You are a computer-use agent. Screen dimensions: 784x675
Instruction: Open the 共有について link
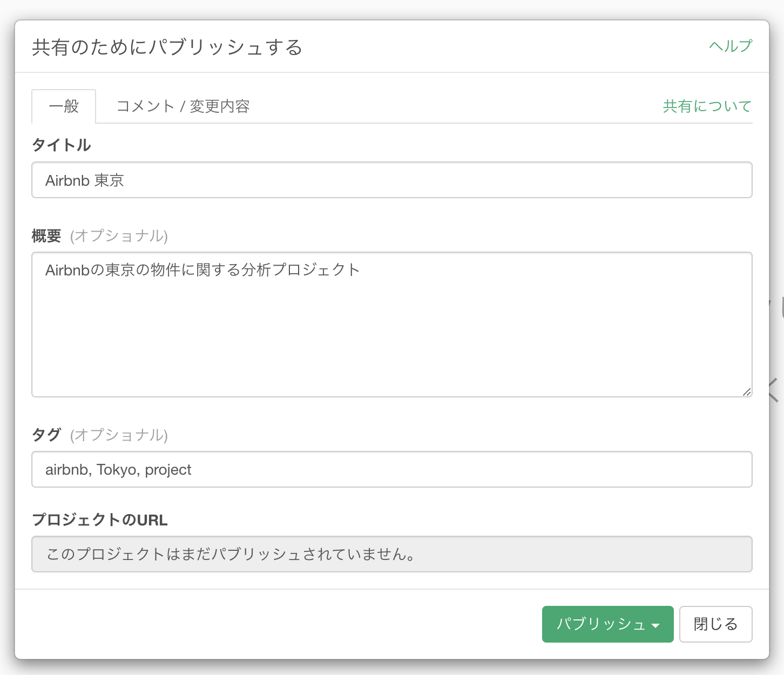point(707,106)
